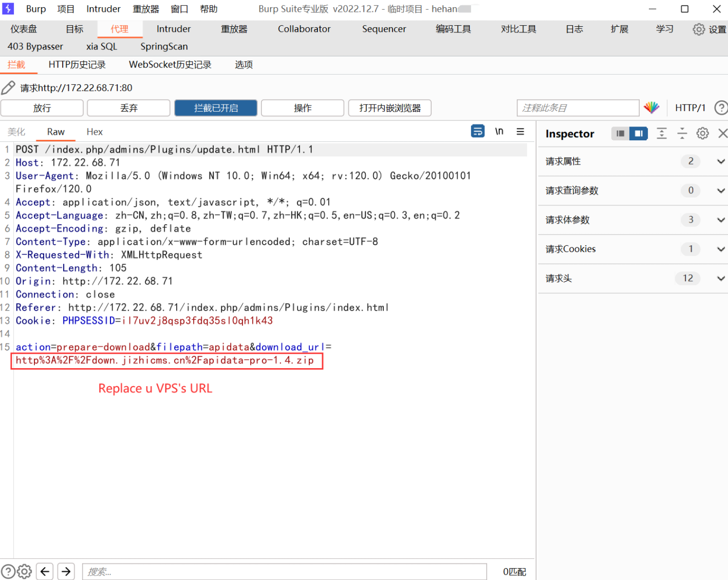
Task: Open the 项目 menu
Action: click(x=66, y=9)
